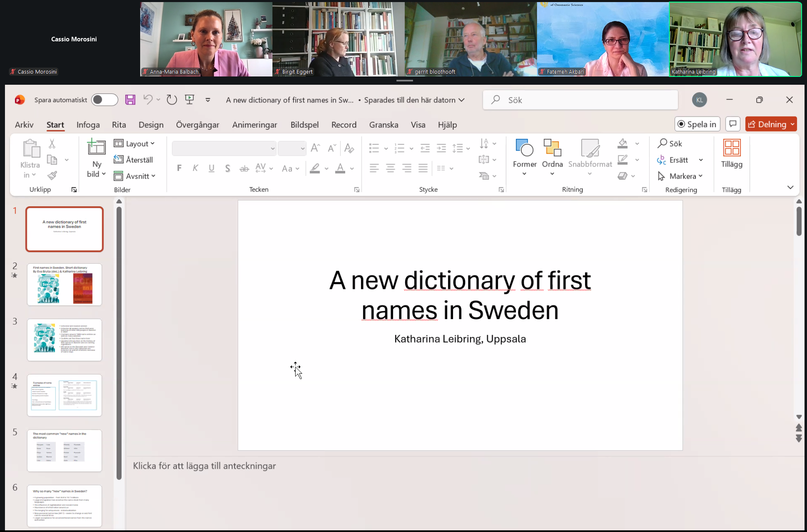The image size is (807, 532).
Task: Open the Ersätt dropdown arrow
Action: pyautogui.click(x=701, y=160)
